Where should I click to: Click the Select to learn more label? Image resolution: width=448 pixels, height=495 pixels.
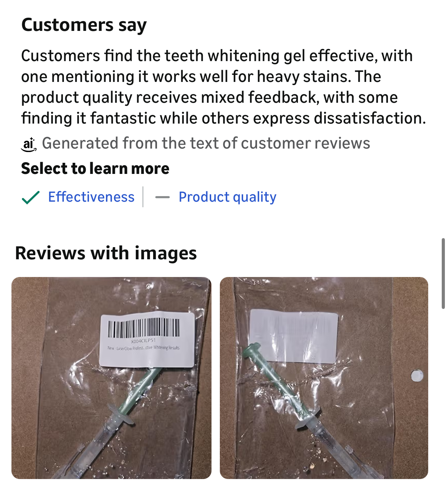pos(95,168)
